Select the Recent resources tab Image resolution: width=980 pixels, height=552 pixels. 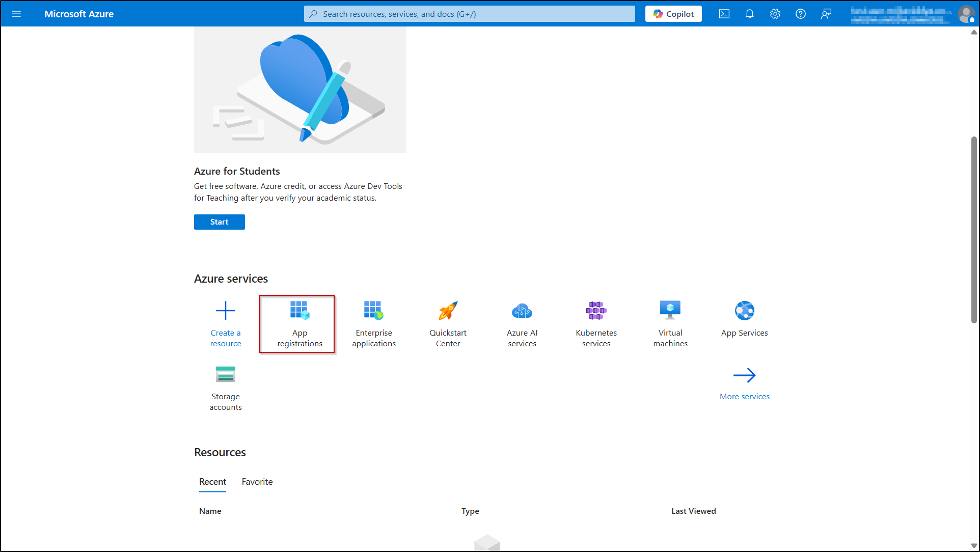pyautogui.click(x=212, y=482)
